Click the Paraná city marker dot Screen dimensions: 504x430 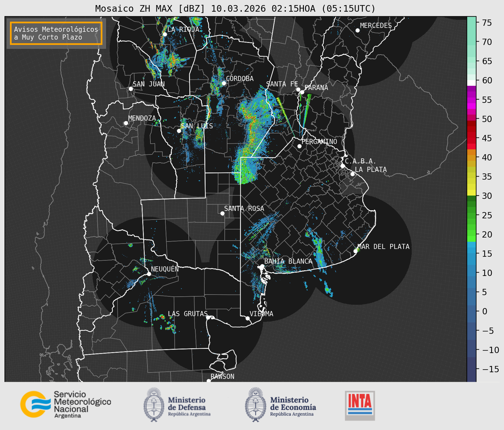click(302, 92)
